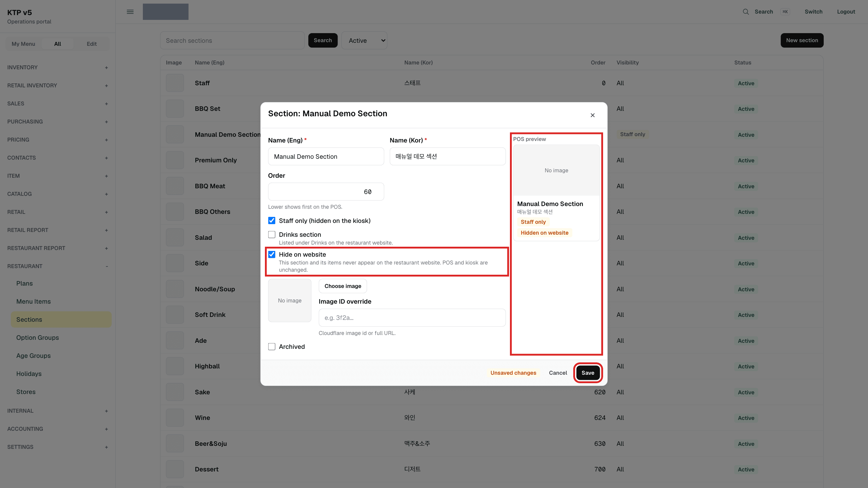Switch to the My Menu tab
Screen dimensions: 868x488
[x=23, y=44]
